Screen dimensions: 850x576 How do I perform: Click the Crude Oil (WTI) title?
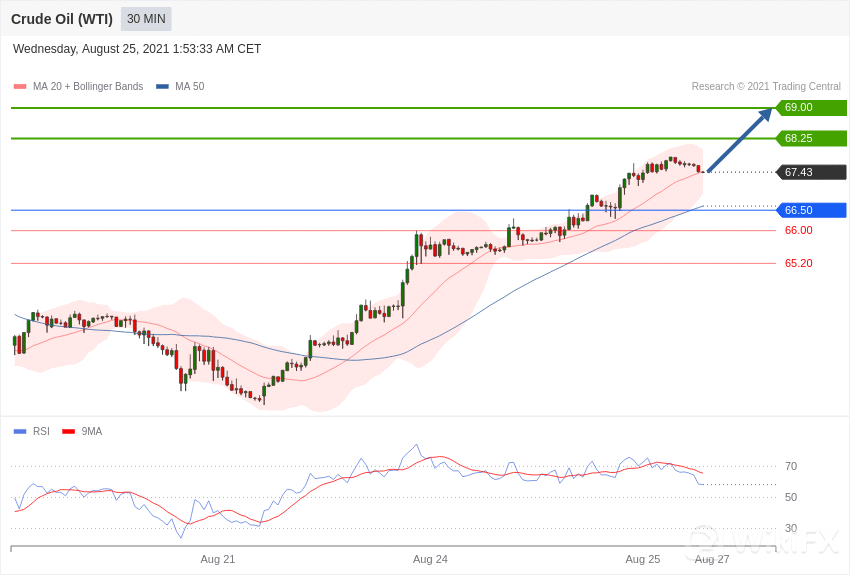point(62,19)
